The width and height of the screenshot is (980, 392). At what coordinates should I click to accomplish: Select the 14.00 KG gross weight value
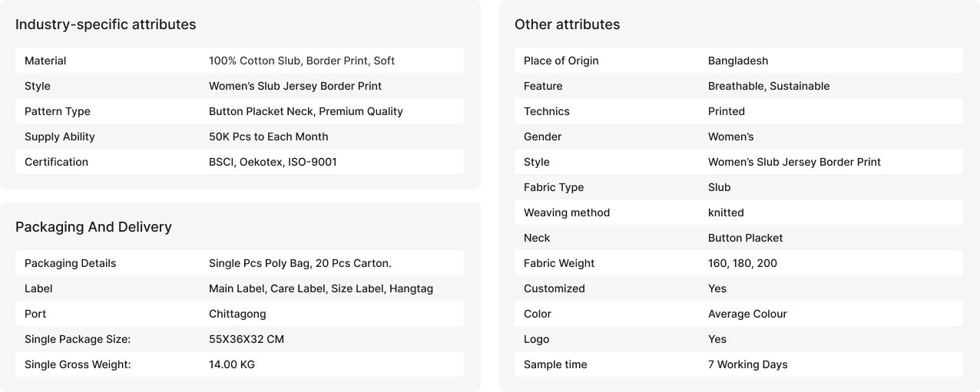click(x=231, y=364)
